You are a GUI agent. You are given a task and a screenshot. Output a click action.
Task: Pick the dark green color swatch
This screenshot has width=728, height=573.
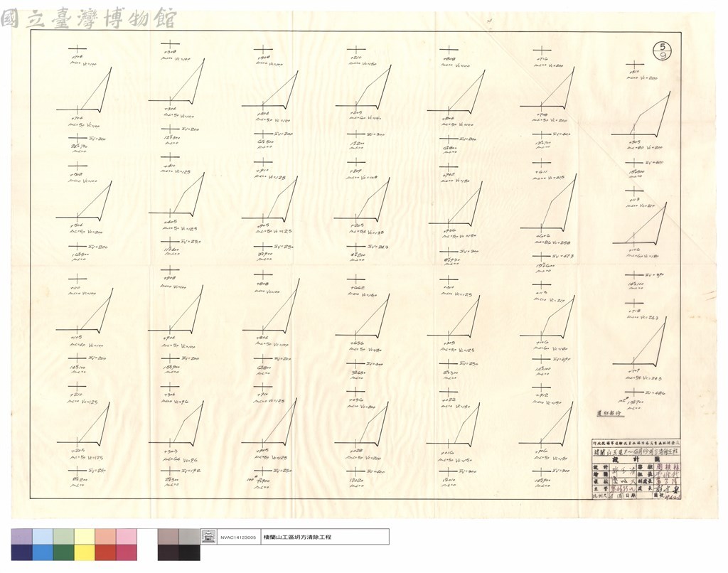(63, 552)
